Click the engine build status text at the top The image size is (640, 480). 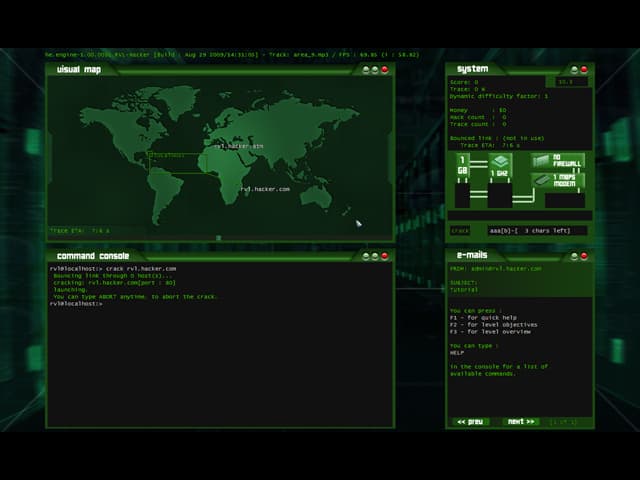pyautogui.click(x=232, y=55)
